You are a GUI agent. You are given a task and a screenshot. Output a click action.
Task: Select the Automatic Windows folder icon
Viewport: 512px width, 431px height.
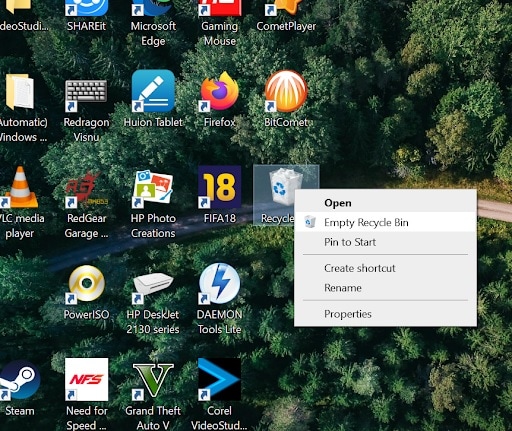pos(19,92)
